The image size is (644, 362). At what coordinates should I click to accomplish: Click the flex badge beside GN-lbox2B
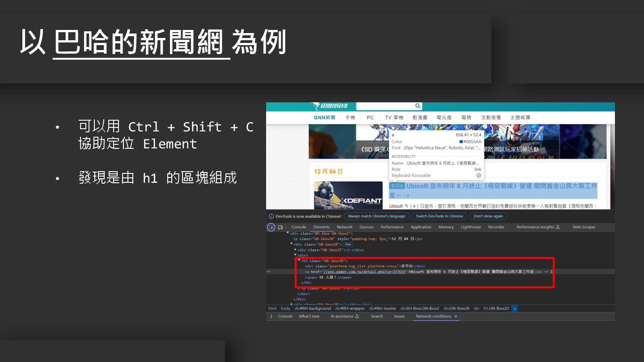(348, 244)
